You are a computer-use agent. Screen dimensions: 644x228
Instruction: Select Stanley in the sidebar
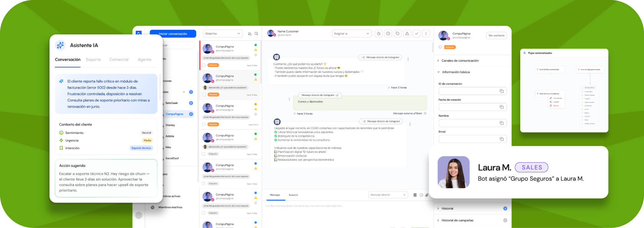pyautogui.click(x=170, y=125)
